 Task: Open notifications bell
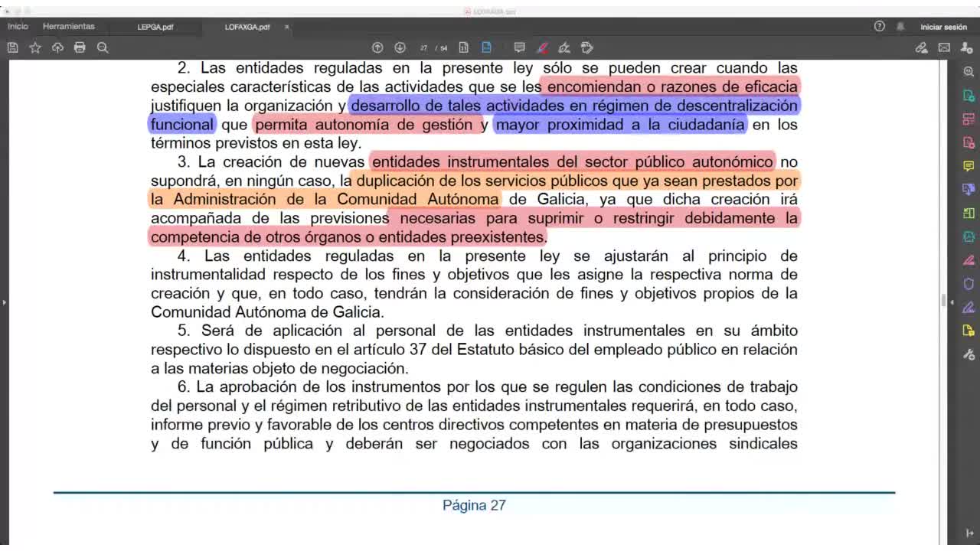[900, 26]
